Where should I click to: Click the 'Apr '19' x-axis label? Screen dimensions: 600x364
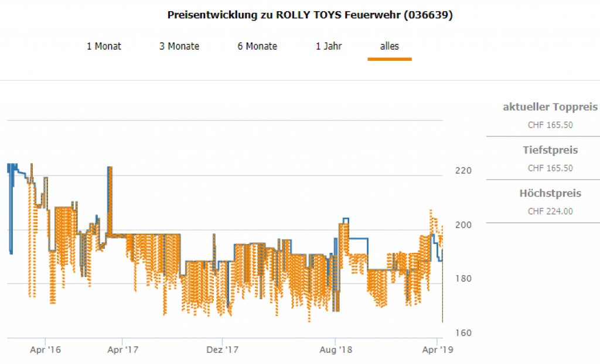pyautogui.click(x=437, y=350)
